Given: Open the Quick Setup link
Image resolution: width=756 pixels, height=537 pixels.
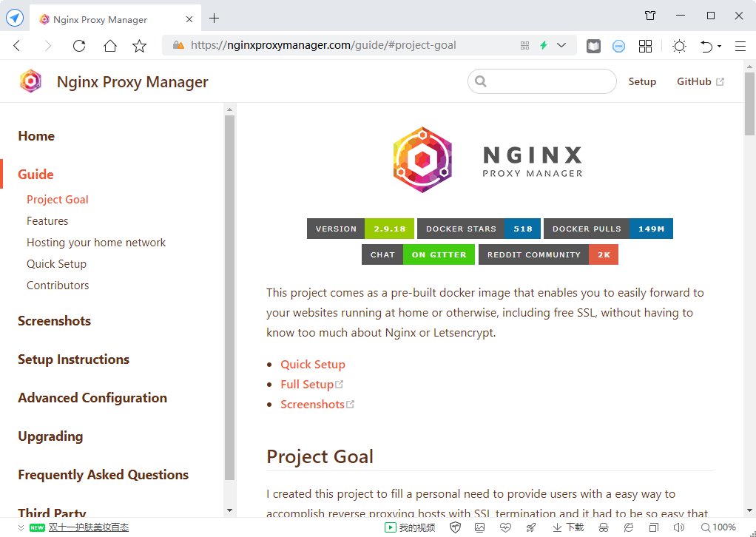Looking at the screenshot, I should [x=312, y=364].
